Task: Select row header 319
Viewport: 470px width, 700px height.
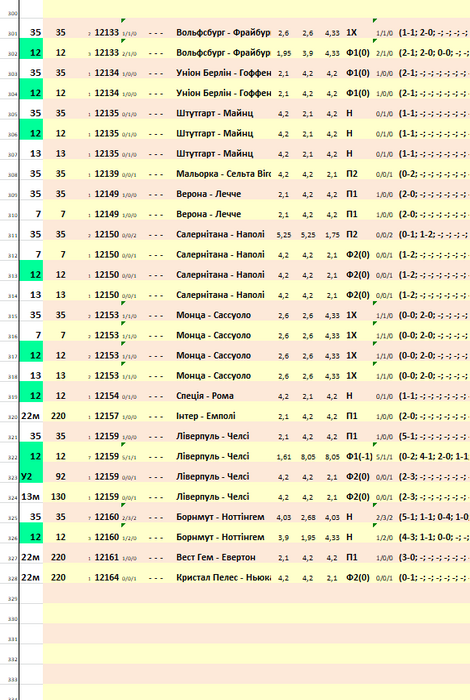Action: coord(12,397)
